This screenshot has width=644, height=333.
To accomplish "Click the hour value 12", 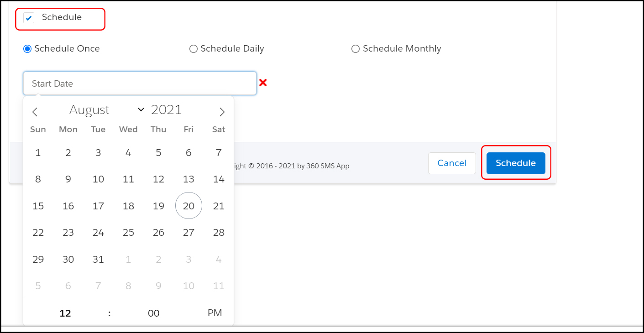I will point(65,313).
